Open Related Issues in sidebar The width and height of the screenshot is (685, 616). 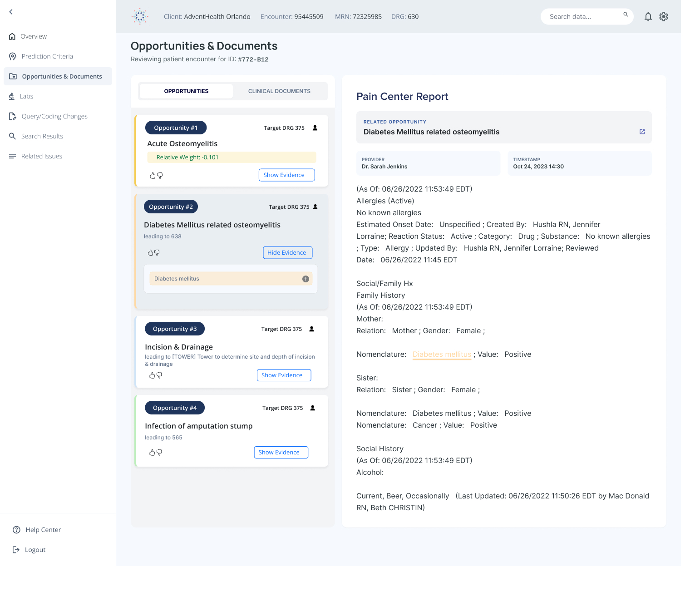[x=35, y=156]
